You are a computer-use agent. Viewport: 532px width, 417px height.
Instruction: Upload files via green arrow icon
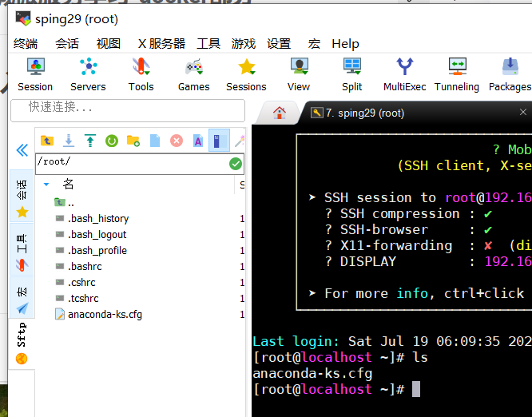tap(90, 141)
